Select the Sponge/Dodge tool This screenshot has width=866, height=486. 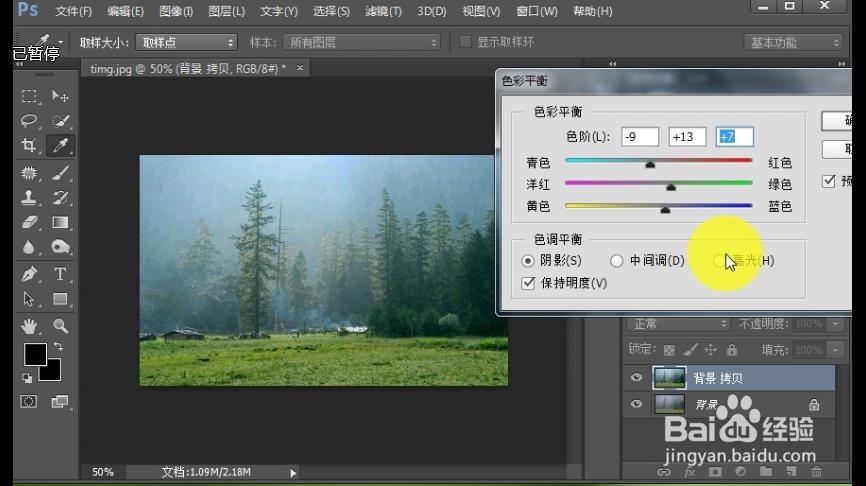(60, 247)
